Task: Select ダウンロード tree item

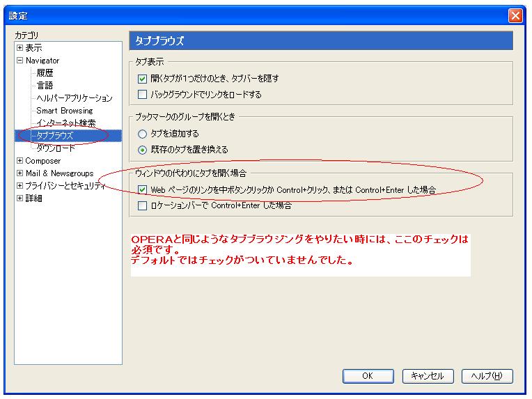Action: coord(56,148)
